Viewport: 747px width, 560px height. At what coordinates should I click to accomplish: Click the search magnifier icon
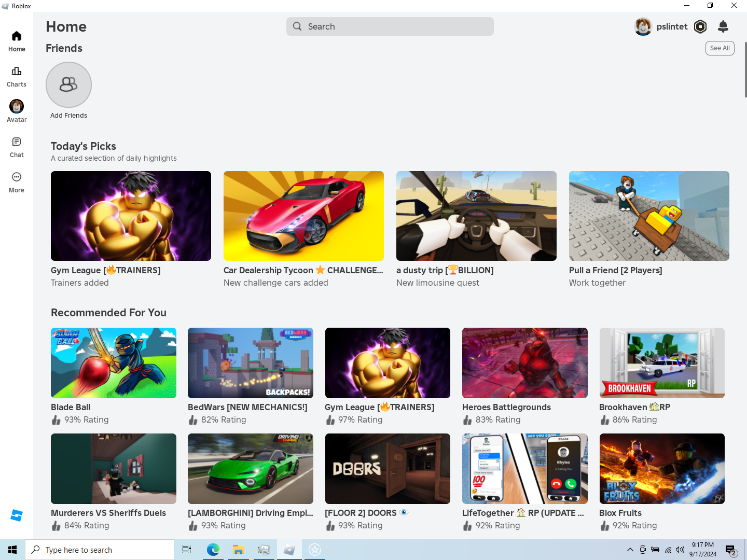tap(297, 26)
